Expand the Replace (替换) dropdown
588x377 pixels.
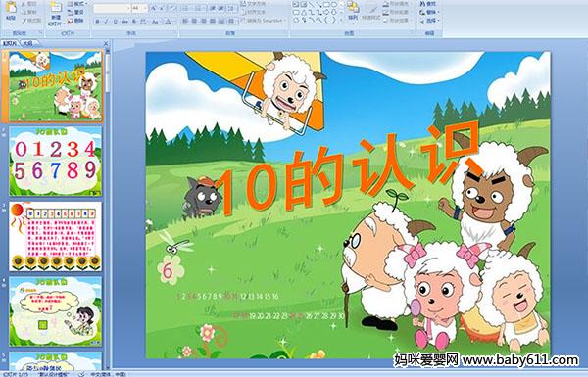point(429,12)
